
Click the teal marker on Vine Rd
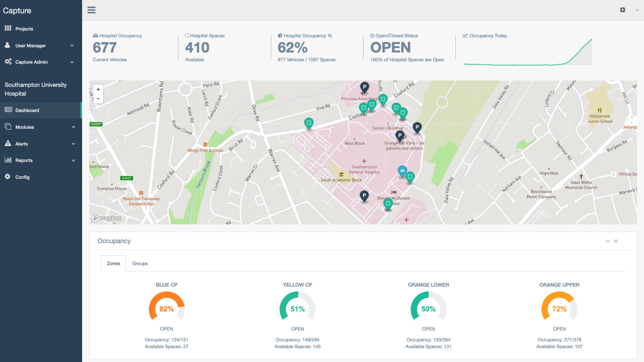(x=309, y=123)
